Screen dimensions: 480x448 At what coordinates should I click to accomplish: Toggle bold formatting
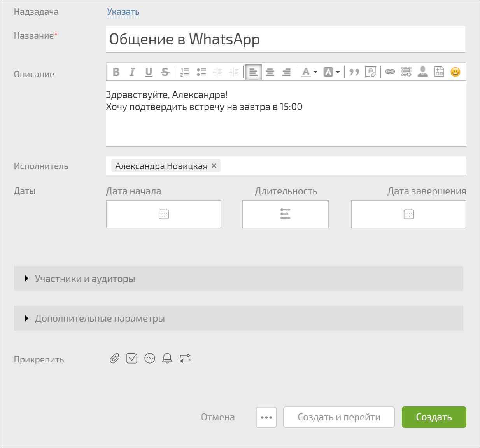[x=116, y=72]
